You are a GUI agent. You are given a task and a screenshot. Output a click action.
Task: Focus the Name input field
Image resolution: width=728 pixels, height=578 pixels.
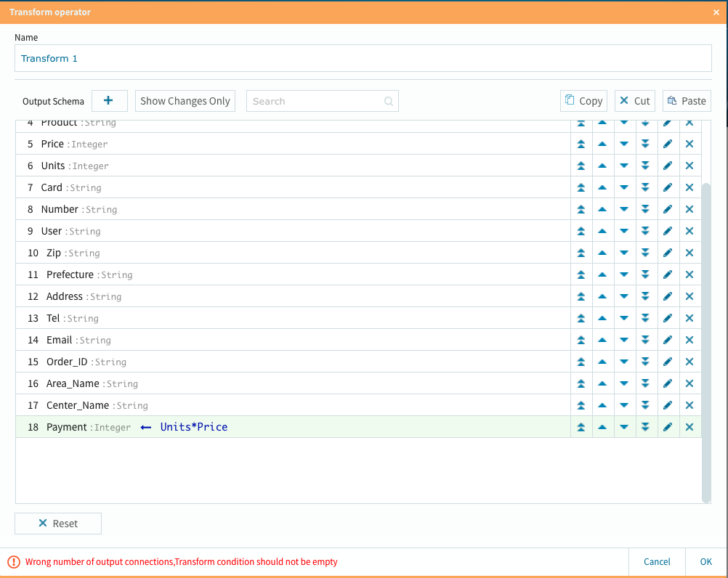(363, 58)
